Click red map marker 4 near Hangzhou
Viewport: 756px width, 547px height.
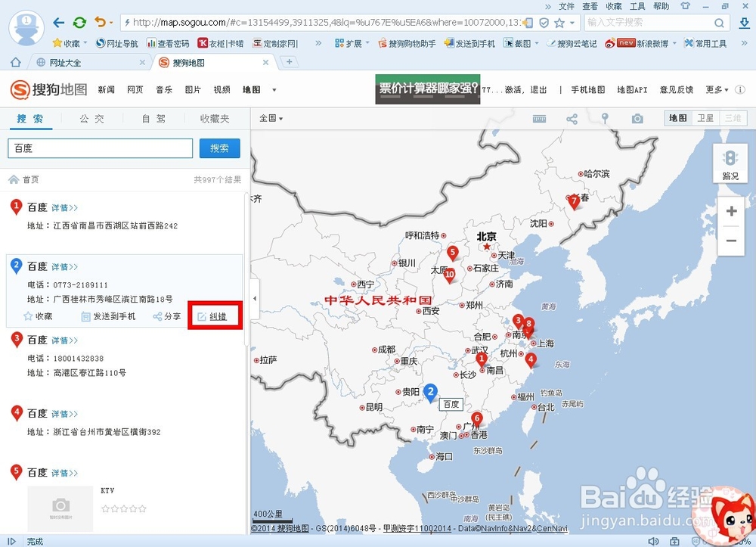click(x=531, y=361)
